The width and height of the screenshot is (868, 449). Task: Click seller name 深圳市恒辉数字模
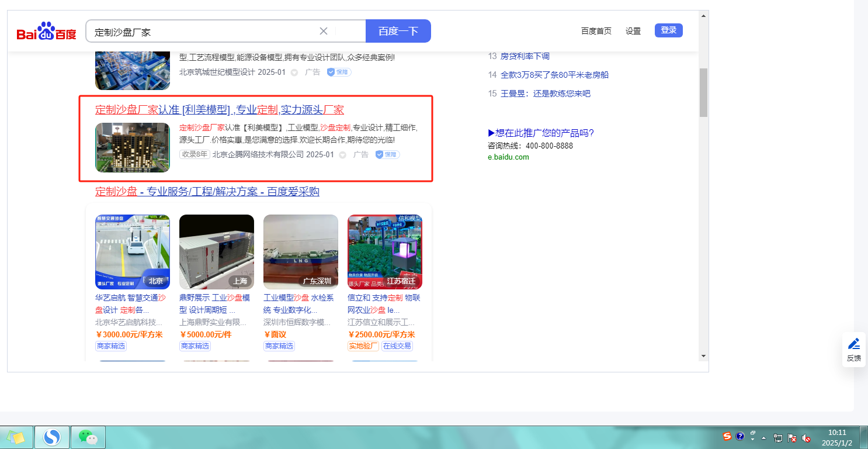click(297, 322)
